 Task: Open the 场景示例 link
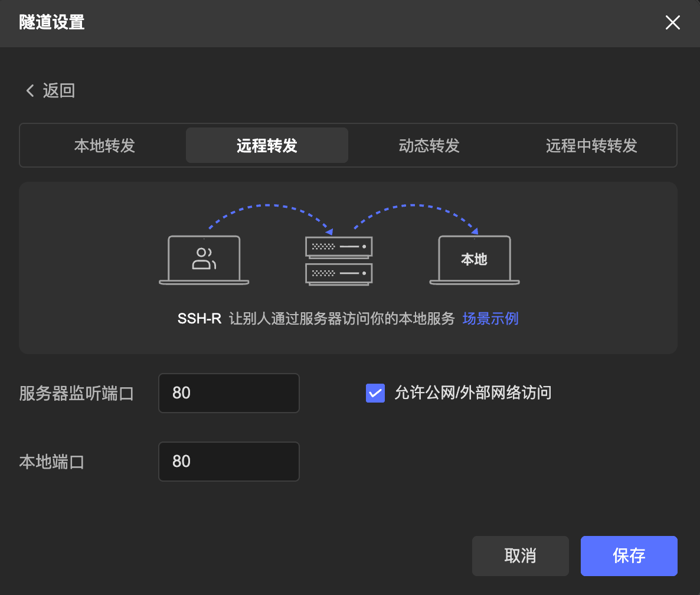coord(490,318)
